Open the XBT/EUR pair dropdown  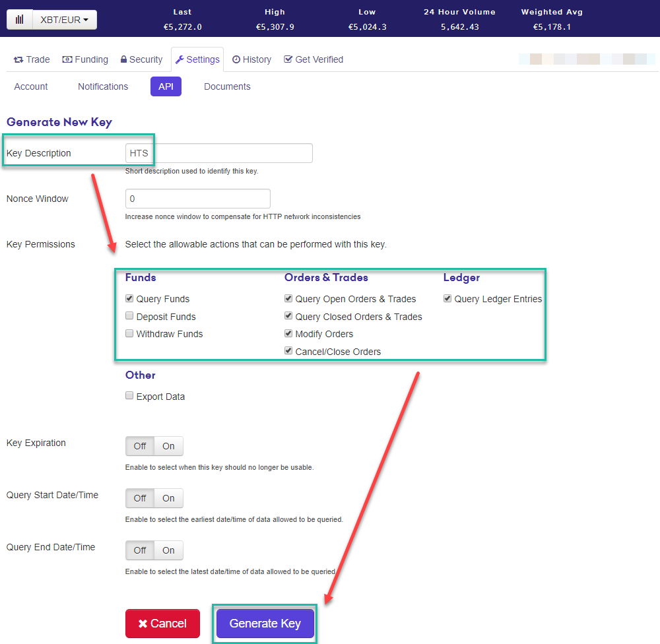64,20
